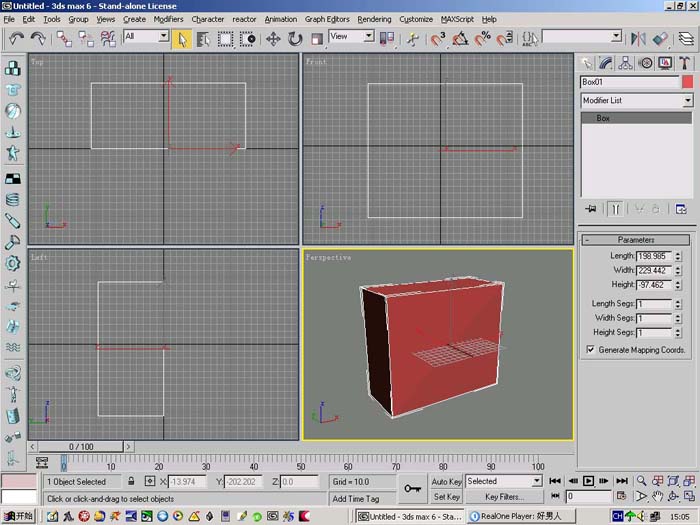
Task: Open the Rendering menu
Action: click(374, 19)
